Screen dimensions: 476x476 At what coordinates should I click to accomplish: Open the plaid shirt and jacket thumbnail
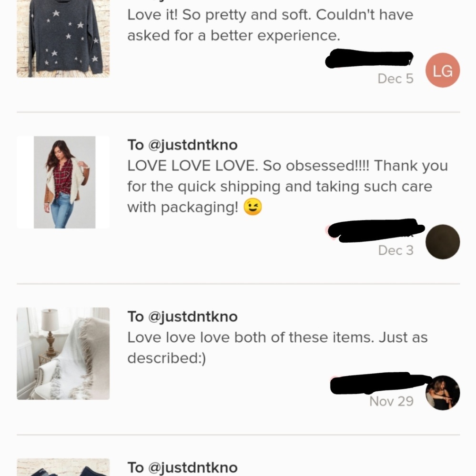(x=63, y=182)
